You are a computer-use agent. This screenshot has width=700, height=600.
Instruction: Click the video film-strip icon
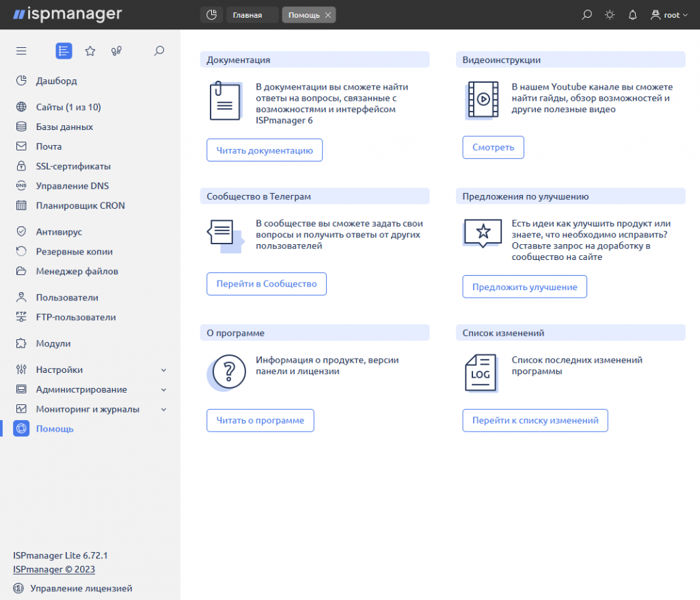(482, 100)
